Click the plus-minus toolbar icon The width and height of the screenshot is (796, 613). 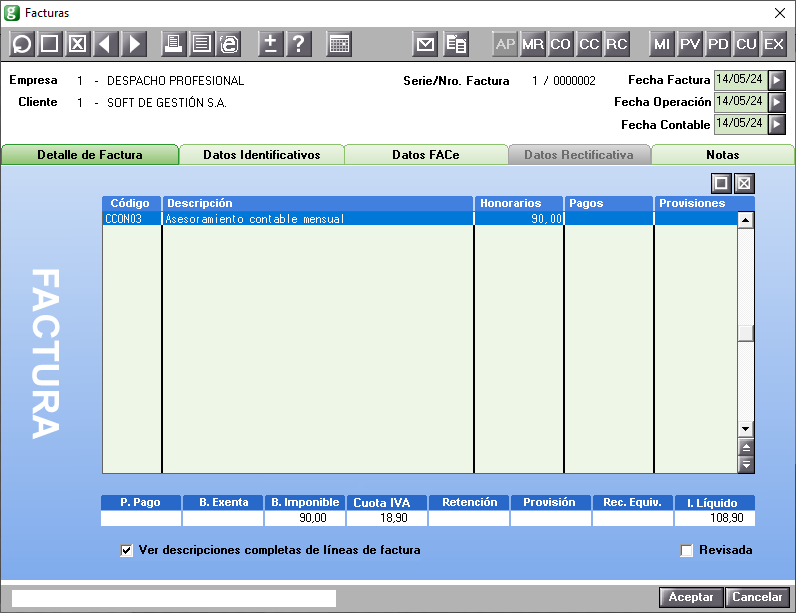click(x=271, y=44)
